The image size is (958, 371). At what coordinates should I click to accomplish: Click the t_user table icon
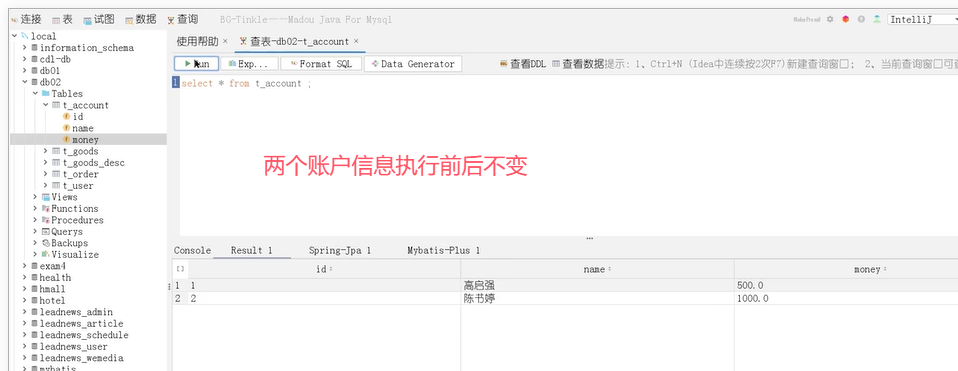point(56,186)
